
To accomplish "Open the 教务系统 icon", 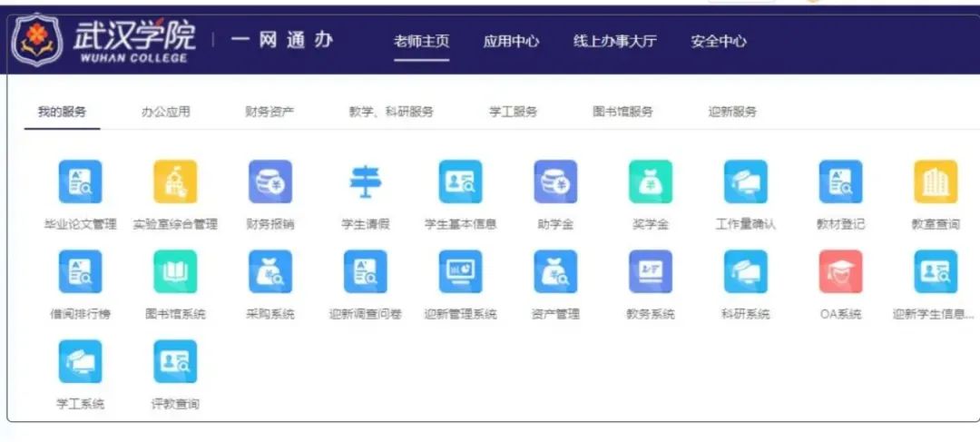I will coord(651,272).
